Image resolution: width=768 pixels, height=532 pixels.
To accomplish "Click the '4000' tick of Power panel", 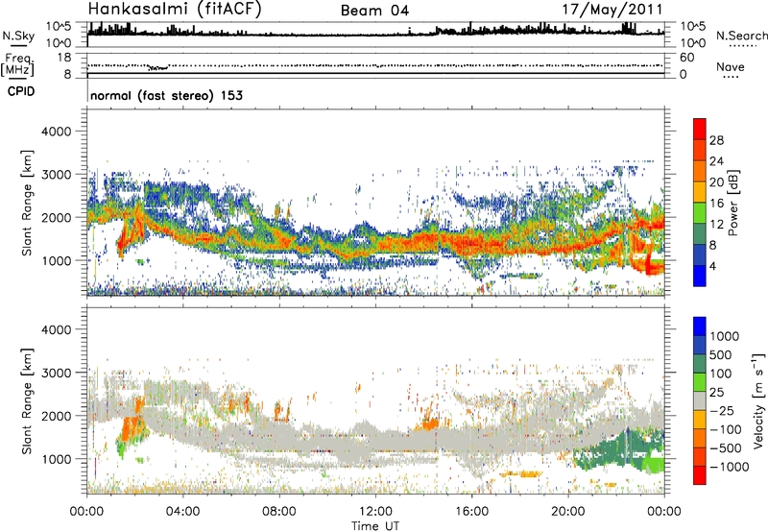I will 57,132.
